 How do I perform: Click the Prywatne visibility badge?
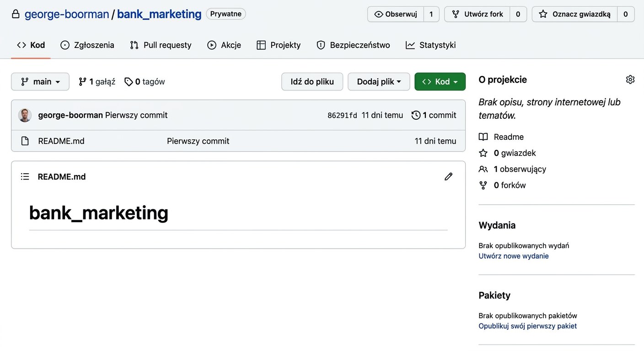(226, 14)
